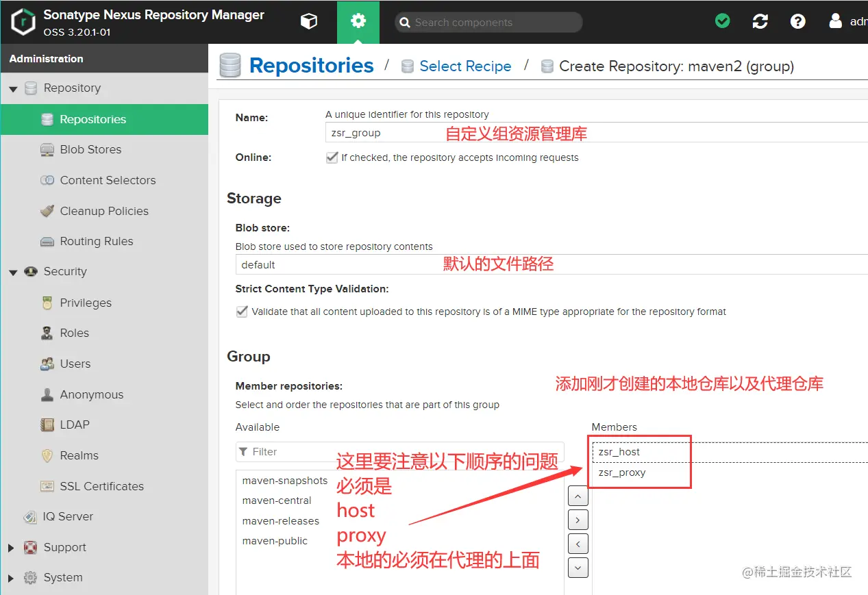Open Cleanup Policies in the sidebar
The height and width of the screenshot is (595, 868).
(104, 211)
